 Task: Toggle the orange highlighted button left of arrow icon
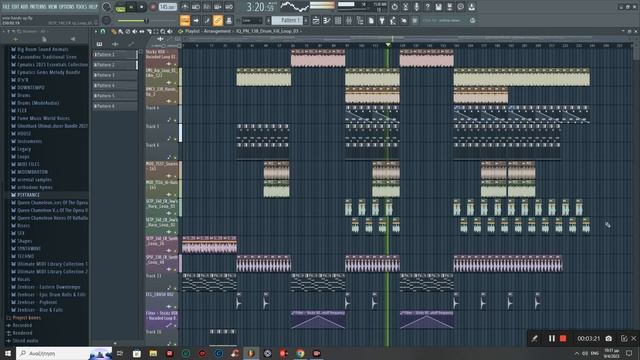[185, 20]
